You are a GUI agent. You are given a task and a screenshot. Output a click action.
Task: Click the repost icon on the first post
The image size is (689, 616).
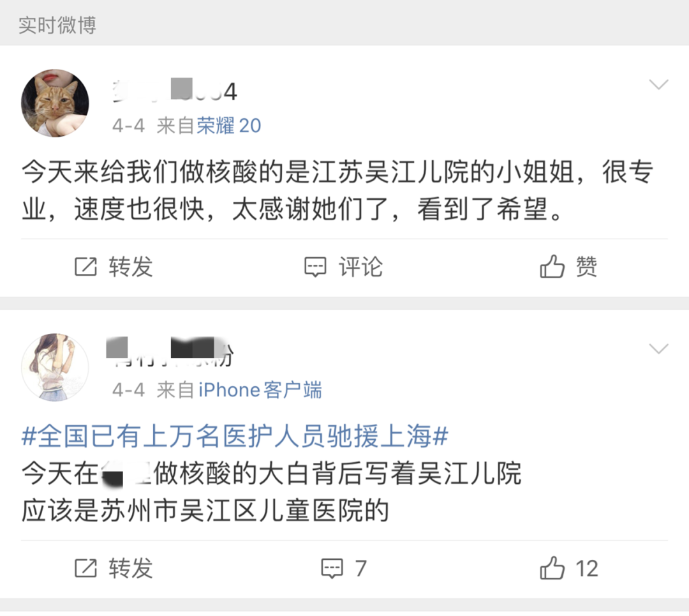tap(86, 267)
